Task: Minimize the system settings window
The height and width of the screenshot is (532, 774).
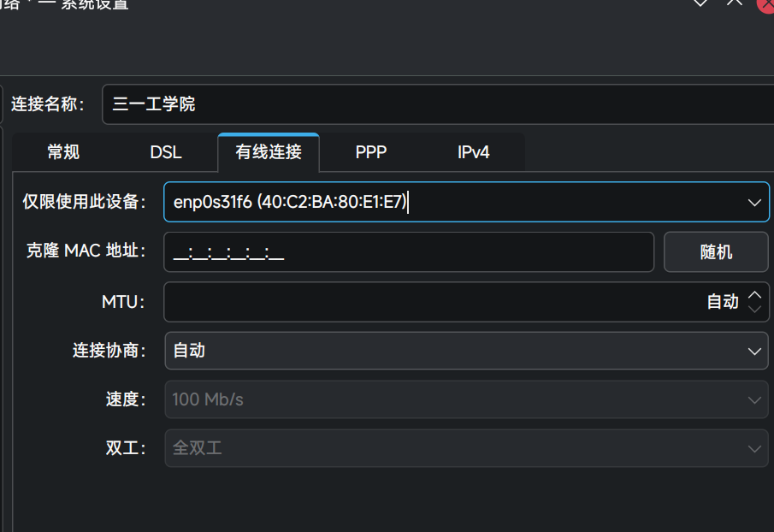Action: click(700, 3)
